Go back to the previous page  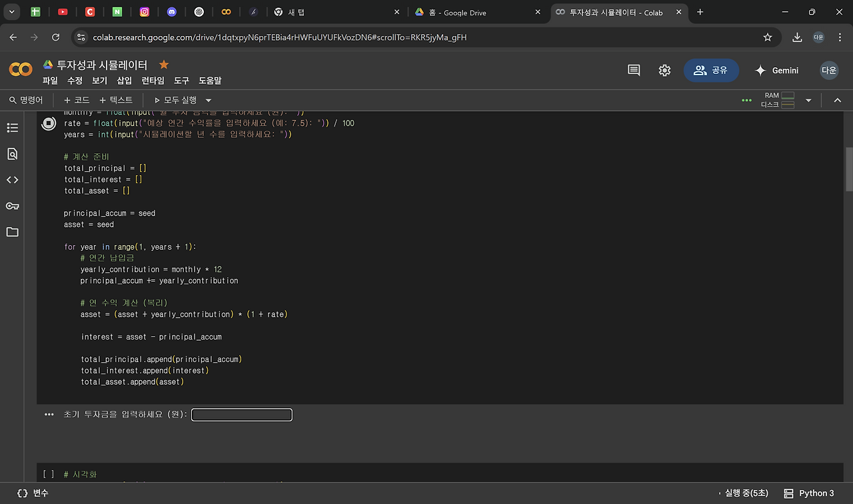point(14,37)
